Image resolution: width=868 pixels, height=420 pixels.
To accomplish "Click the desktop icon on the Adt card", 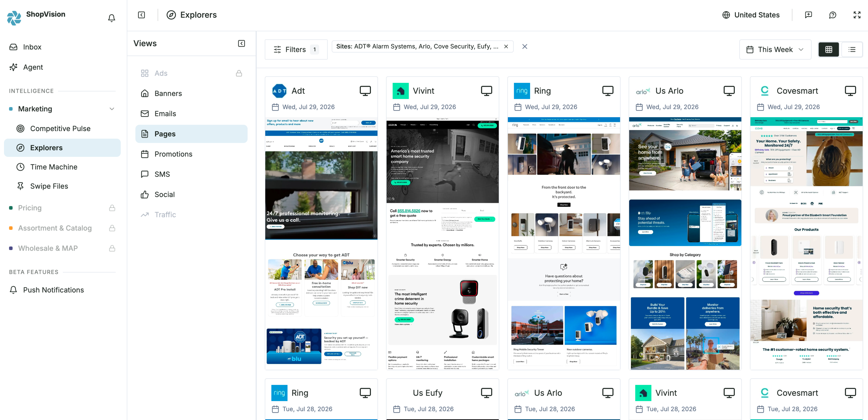I will click(365, 91).
